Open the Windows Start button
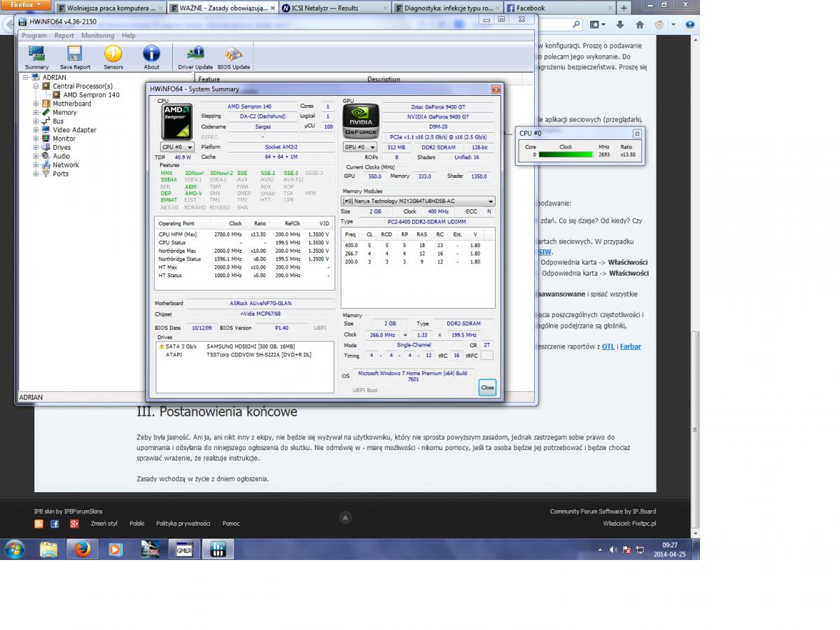Image resolution: width=840 pixels, height=630 pixels. click(x=14, y=549)
